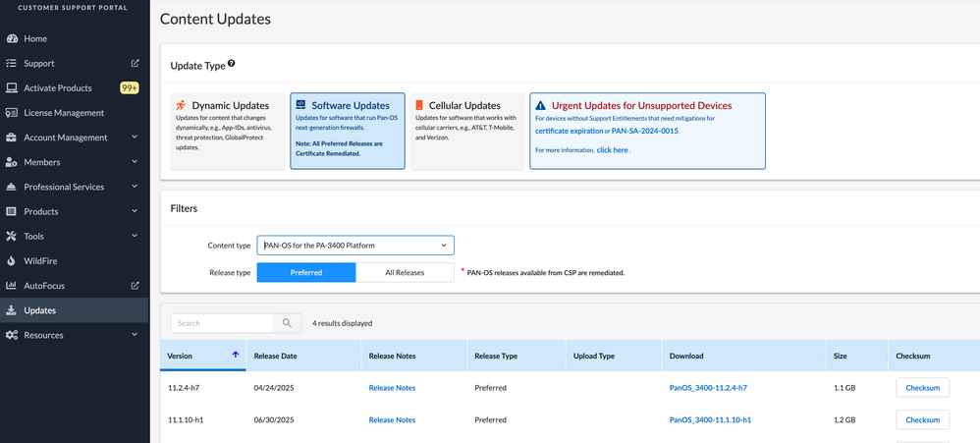Click the Updates download icon in sidebar

(11, 310)
